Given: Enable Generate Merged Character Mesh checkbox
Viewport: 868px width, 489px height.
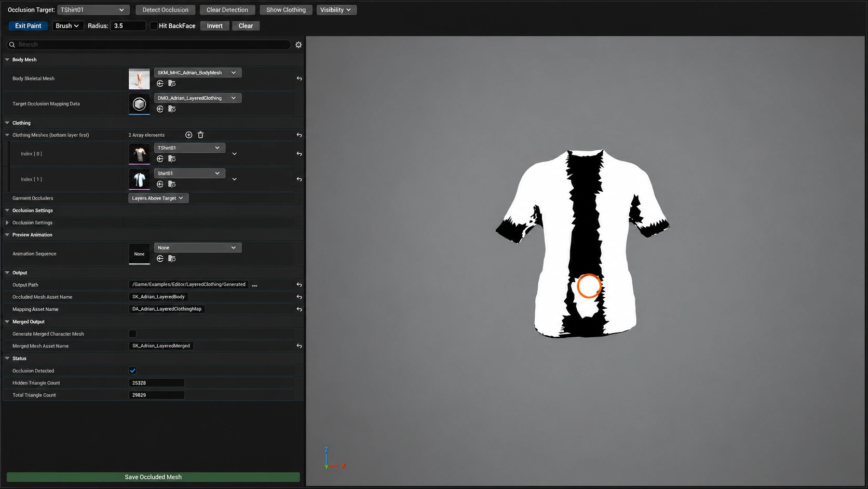Looking at the screenshot, I should point(132,334).
